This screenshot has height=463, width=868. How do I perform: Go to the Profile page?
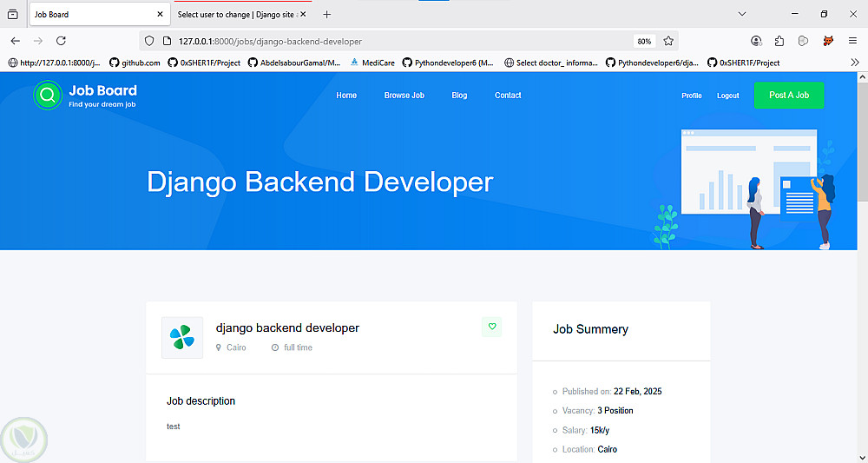(x=692, y=96)
